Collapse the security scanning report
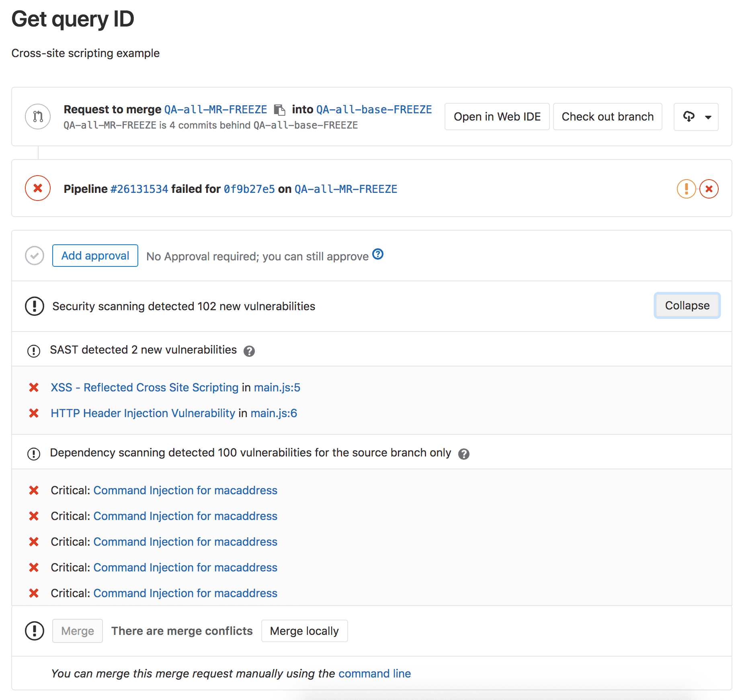 point(687,305)
